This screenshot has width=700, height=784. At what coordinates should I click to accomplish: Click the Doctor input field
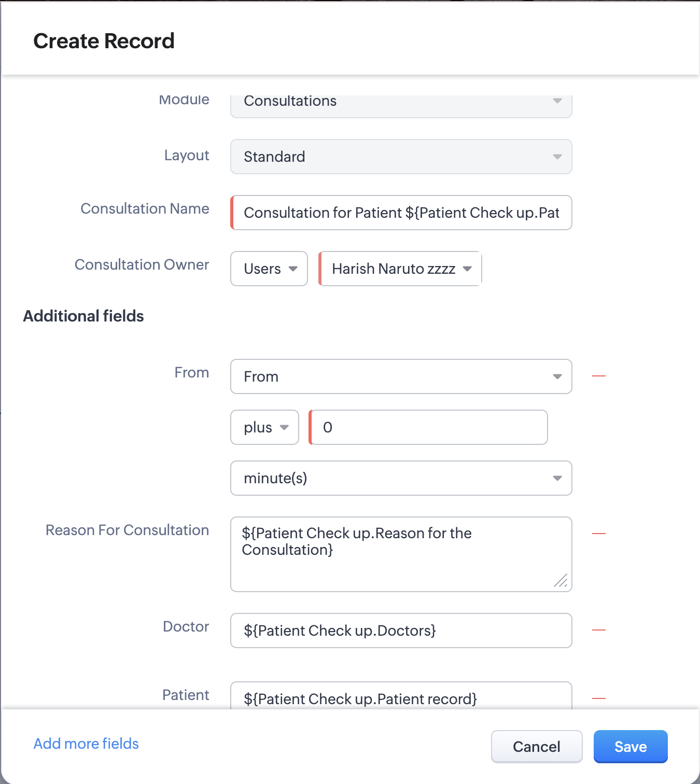point(401,631)
